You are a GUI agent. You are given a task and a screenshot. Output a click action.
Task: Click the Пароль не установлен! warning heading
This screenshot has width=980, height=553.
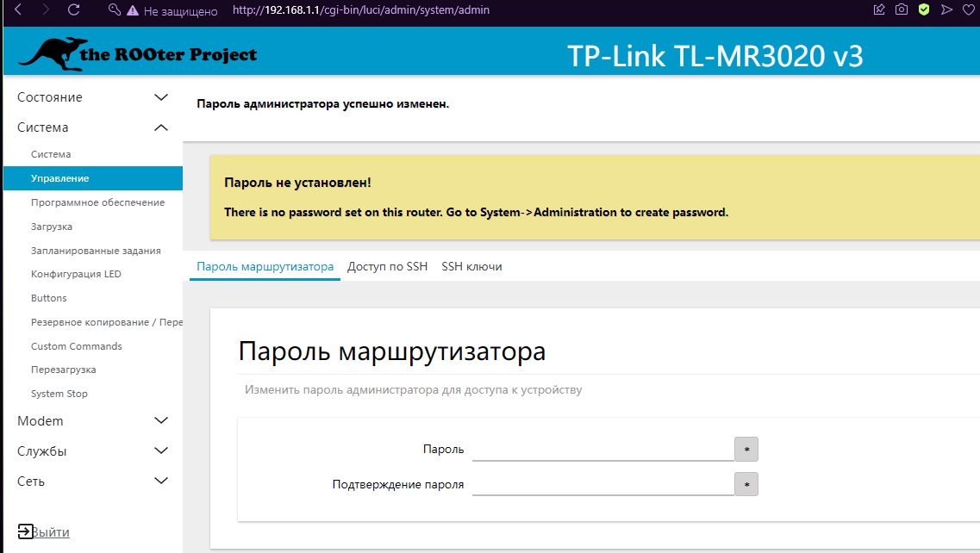tap(297, 183)
